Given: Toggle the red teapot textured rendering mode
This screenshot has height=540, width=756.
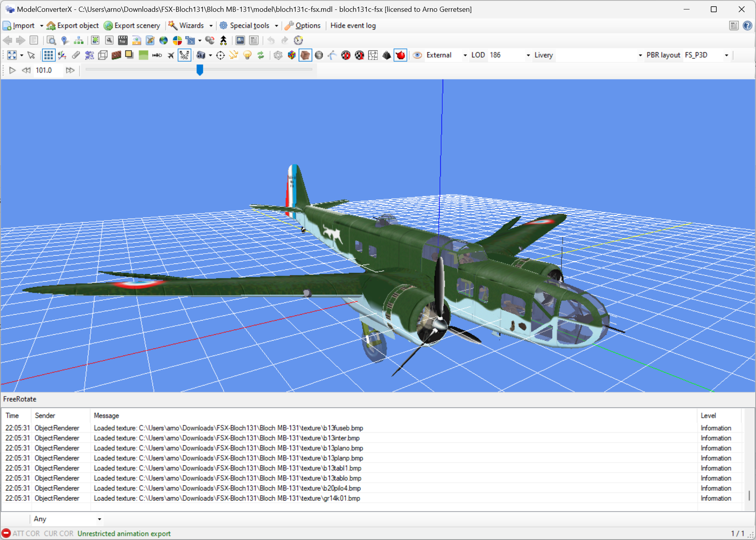Looking at the screenshot, I should (400, 55).
